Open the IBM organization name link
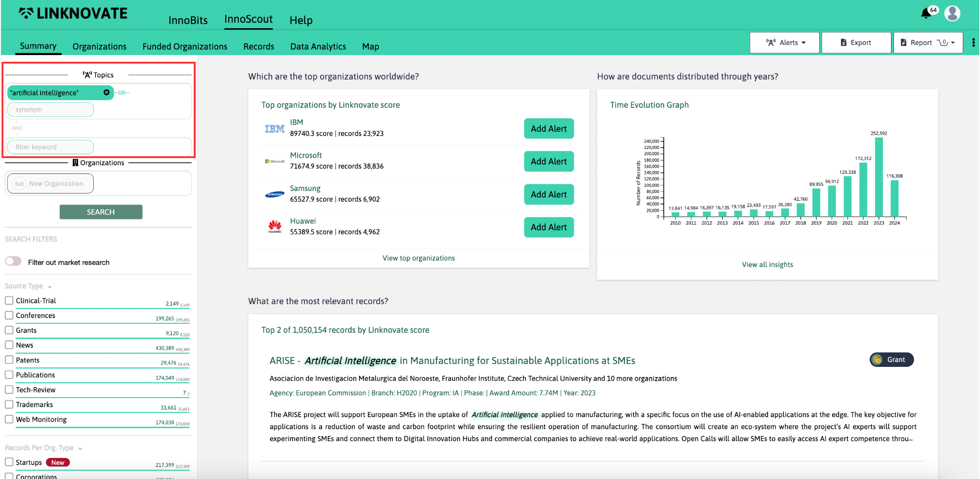Screen dimensions: 980x479 [297, 122]
